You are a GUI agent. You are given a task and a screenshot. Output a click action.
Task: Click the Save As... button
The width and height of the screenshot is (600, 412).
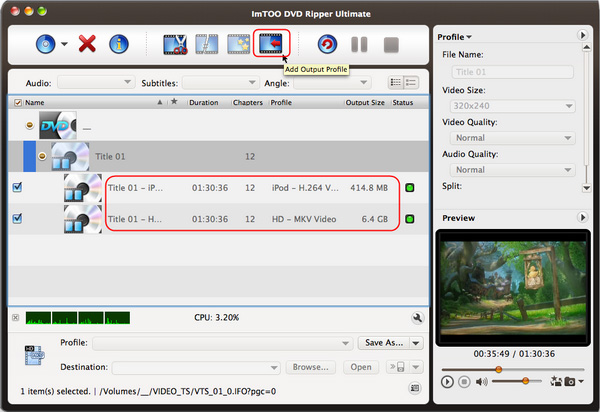pos(384,343)
